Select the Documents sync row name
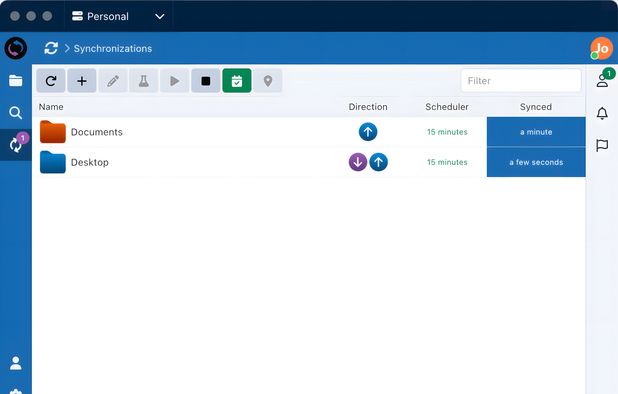Image resolution: width=618 pixels, height=394 pixels. tap(97, 132)
